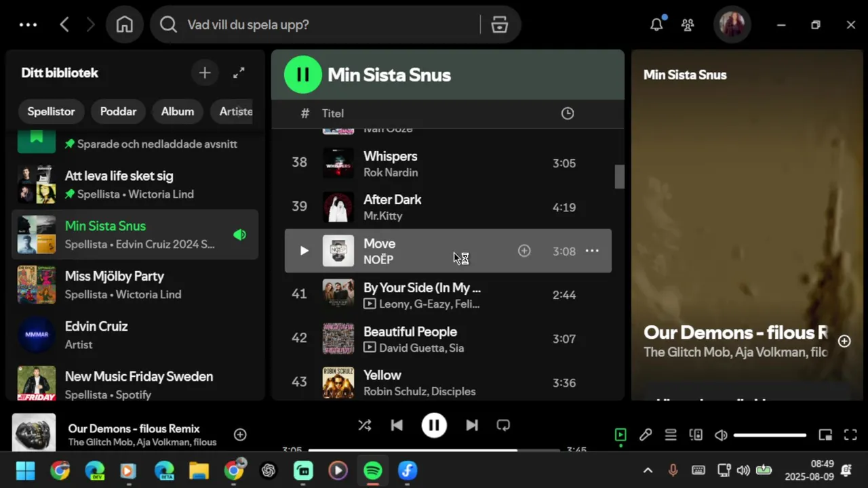Pause playlist with green header button
This screenshot has width=868, height=488.
tap(302, 75)
